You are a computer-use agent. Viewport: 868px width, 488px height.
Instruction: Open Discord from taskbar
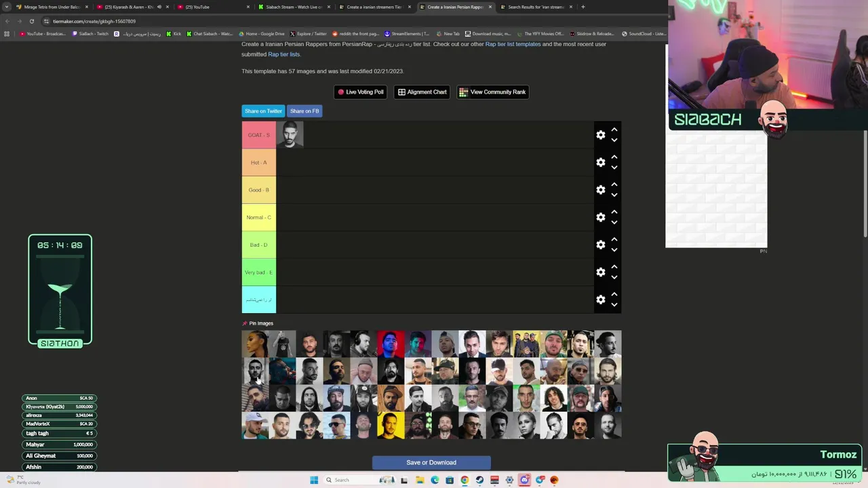point(524,480)
